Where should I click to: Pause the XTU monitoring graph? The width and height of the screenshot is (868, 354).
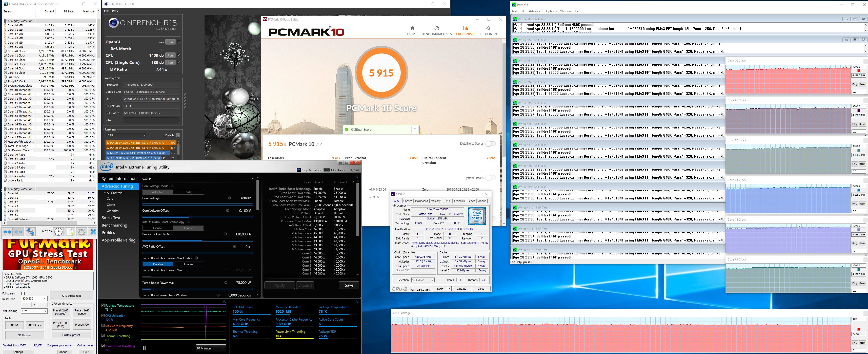click(144, 348)
